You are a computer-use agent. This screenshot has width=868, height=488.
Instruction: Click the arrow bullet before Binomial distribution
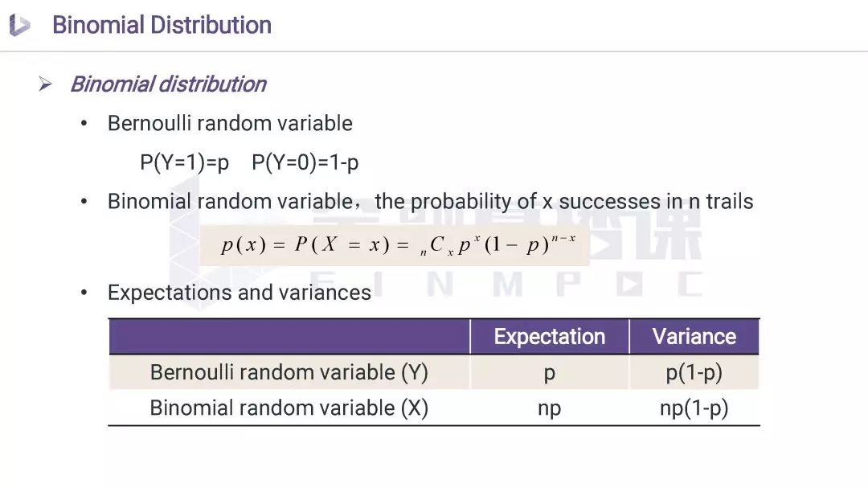tap(45, 84)
